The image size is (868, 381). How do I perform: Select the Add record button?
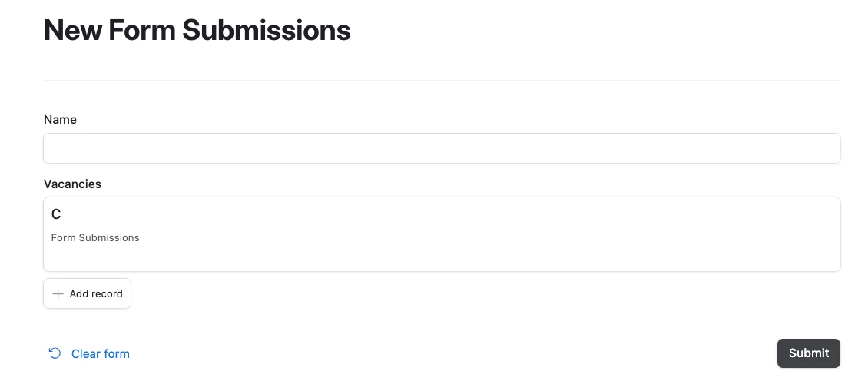[x=87, y=293]
